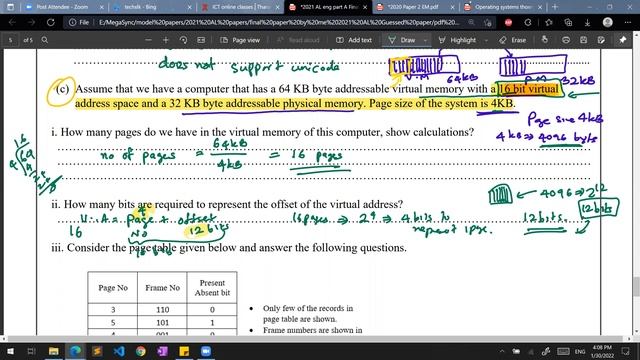Viewport: 640px width, 360px height.
Task: Open the tab actions menu icon
Action: [10, 7]
